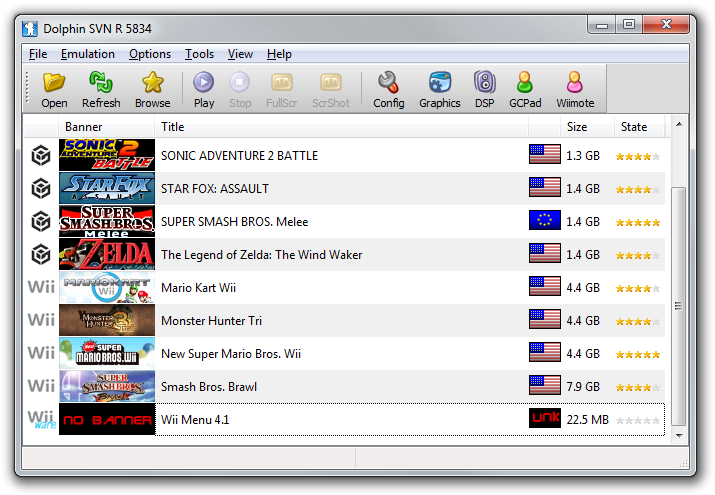Open Graphics plugin settings

tap(439, 83)
